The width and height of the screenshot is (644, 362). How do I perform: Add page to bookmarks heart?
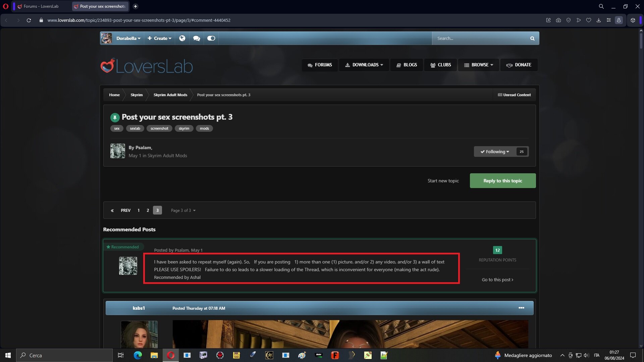click(x=589, y=20)
